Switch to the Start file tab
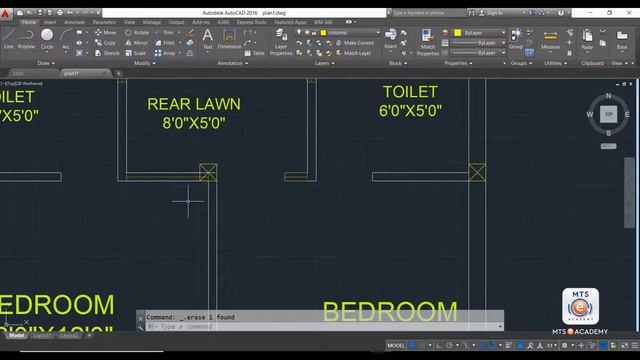Image resolution: width=640 pixels, height=360 pixels. [x=33, y=73]
